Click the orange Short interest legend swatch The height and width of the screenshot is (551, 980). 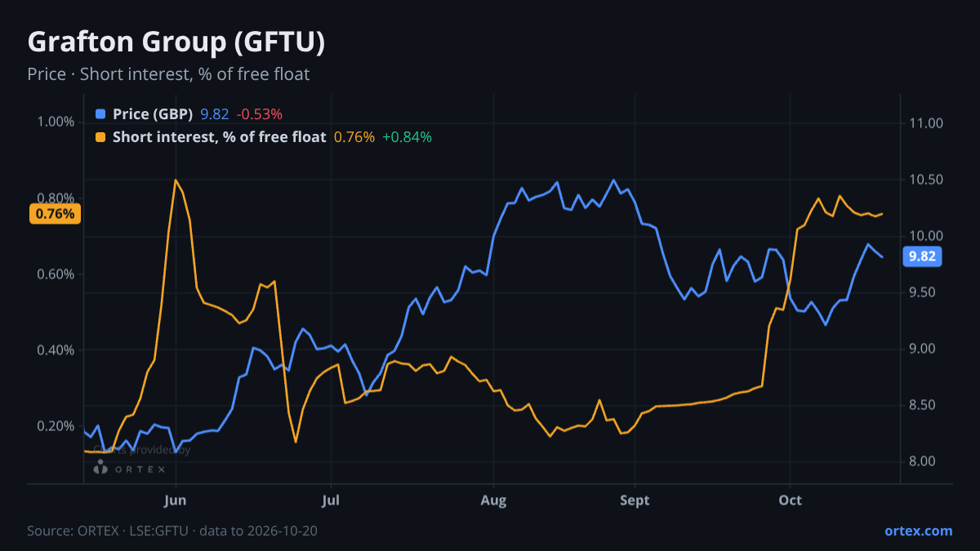tap(100, 137)
